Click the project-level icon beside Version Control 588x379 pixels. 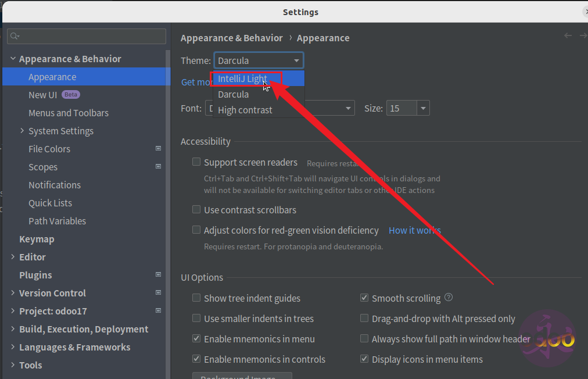pos(158,293)
